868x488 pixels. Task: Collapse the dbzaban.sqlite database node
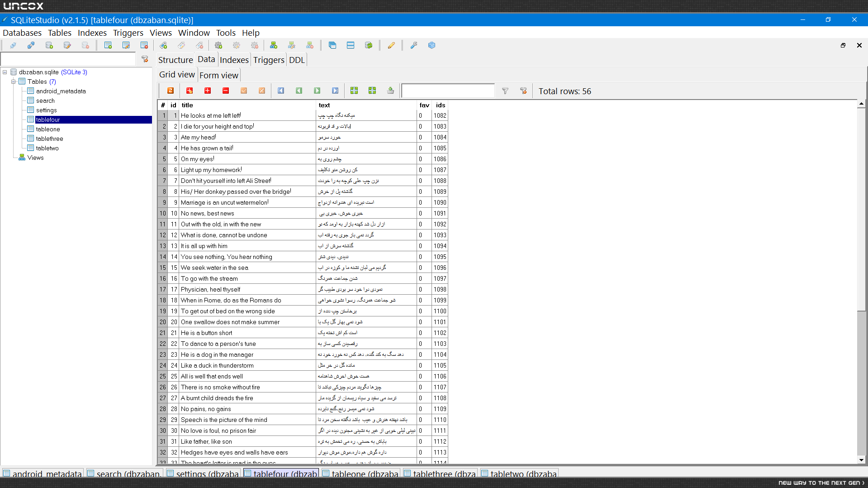click(5, 72)
